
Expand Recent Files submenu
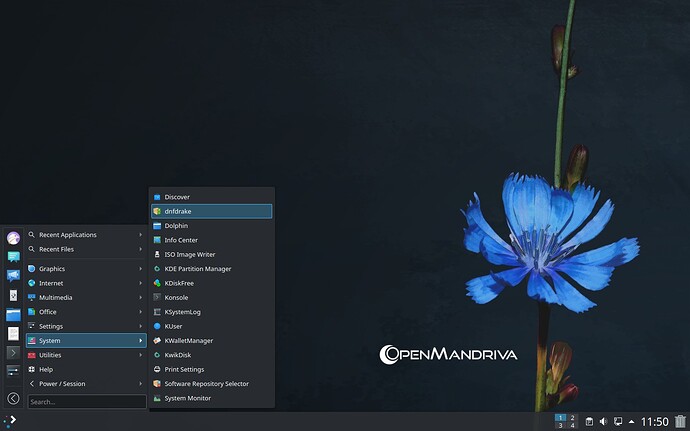tap(86, 249)
